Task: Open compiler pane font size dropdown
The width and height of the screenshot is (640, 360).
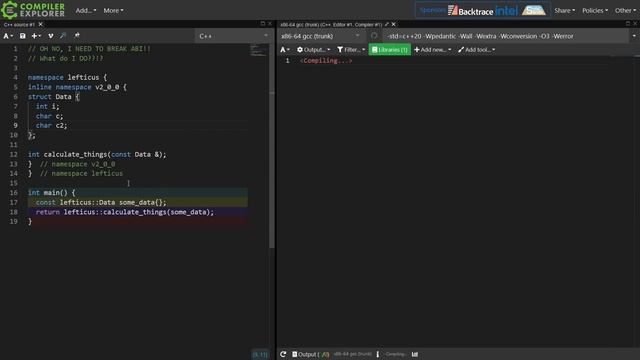Action: [285, 50]
